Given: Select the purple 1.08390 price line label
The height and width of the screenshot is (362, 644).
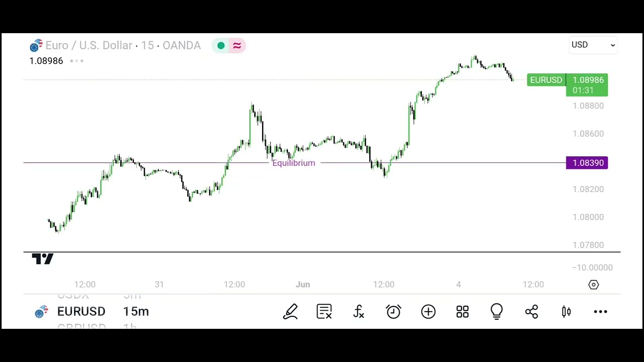Looking at the screenshot, I should [587, 163].
